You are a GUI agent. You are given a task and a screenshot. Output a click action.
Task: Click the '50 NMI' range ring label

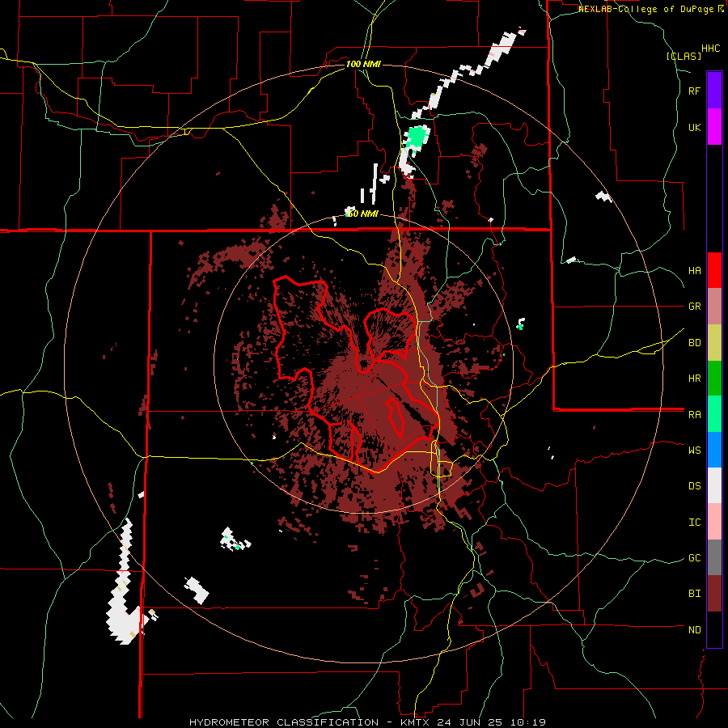coord(362,214)
